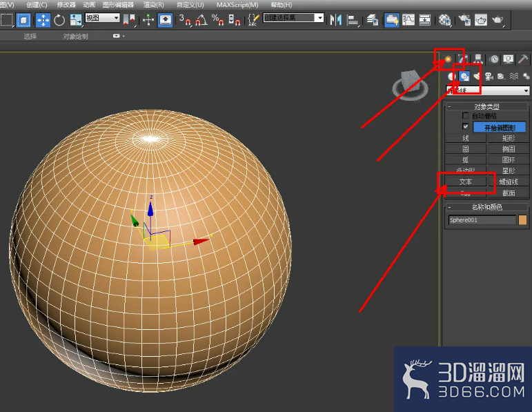Click the Select and Manipulate icon
The width and height of the screenshot is (532, 412).
(148, 20)
